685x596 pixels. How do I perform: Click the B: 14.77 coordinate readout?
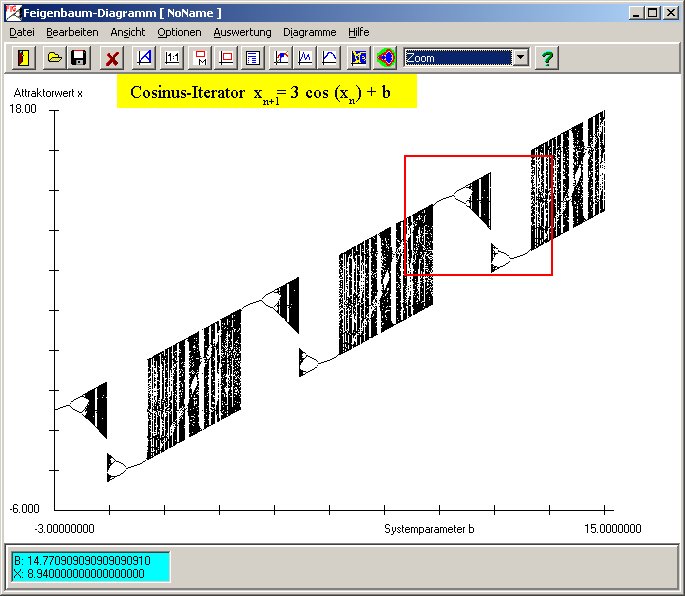[x=82, y=561]
